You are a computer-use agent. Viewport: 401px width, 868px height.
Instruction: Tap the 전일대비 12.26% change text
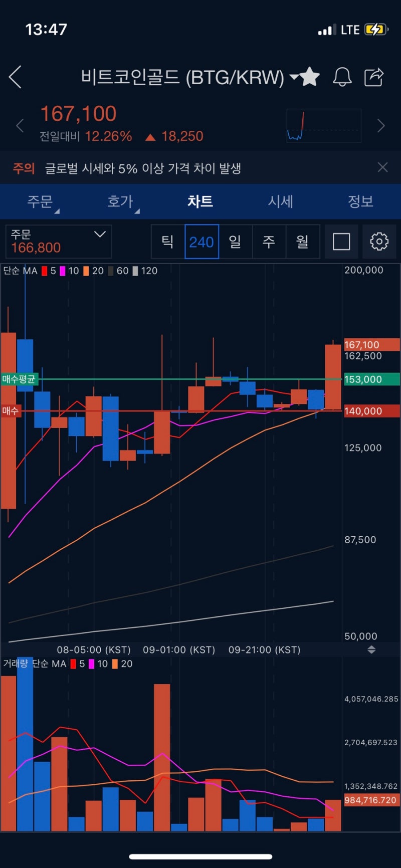pos(86,136)
